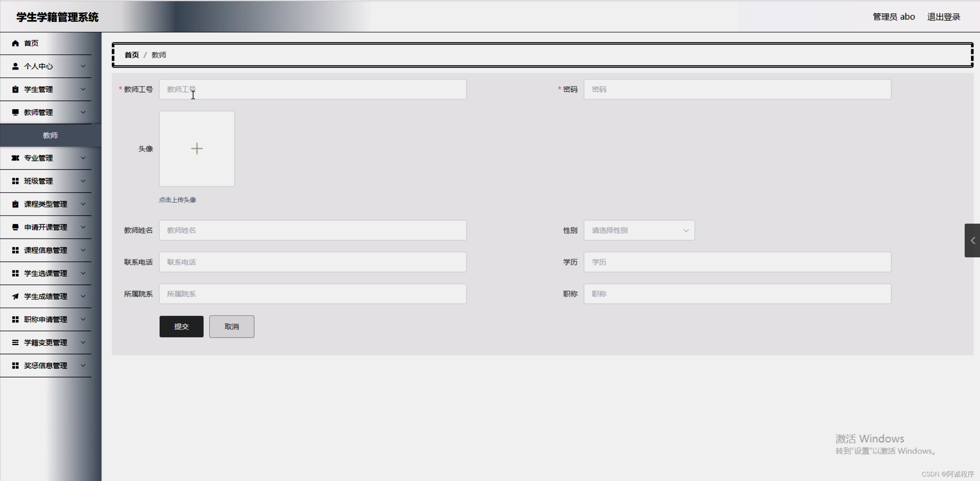
Task: Click the 教师管理 monitor icon
Action: click(15, 112)
